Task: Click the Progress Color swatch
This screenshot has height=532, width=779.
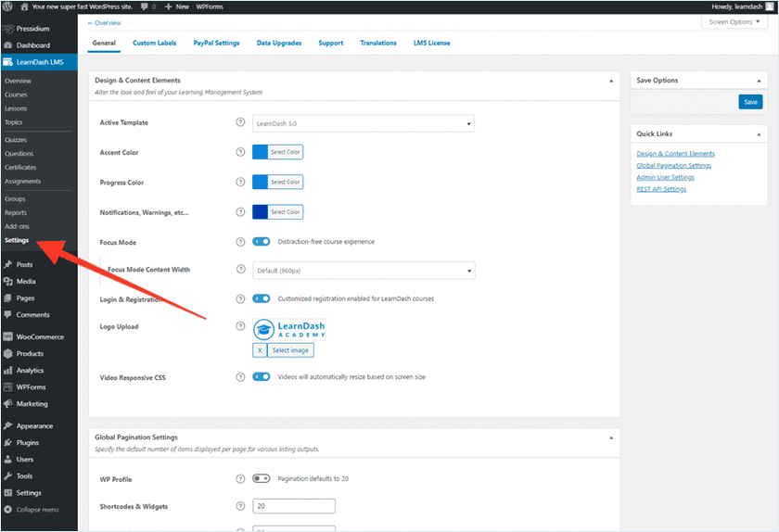Action: pyautogui.click(x=261, y=183)
